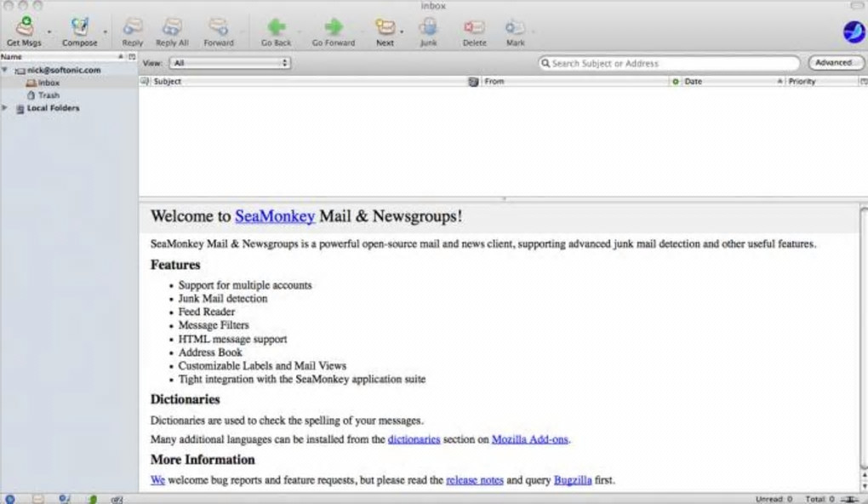
Task: Toggle the thread view column icon
Action: pyautogui.click(x=145, y=82)
